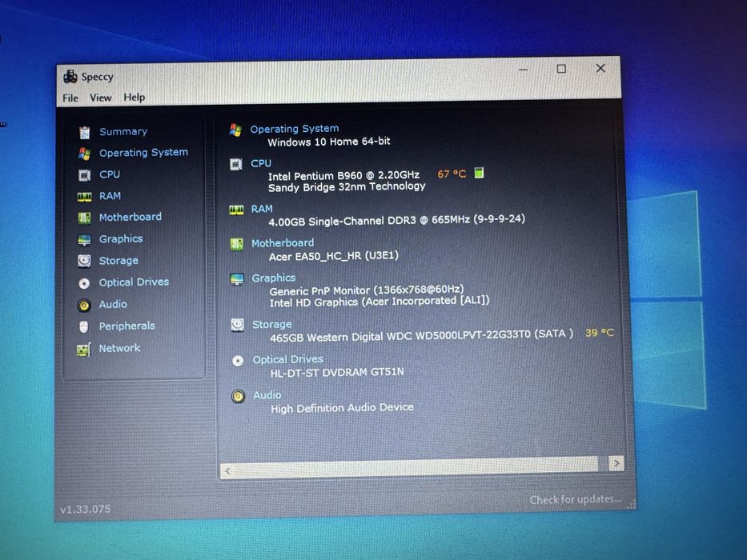Select Audio section in the sidebar

113,304
